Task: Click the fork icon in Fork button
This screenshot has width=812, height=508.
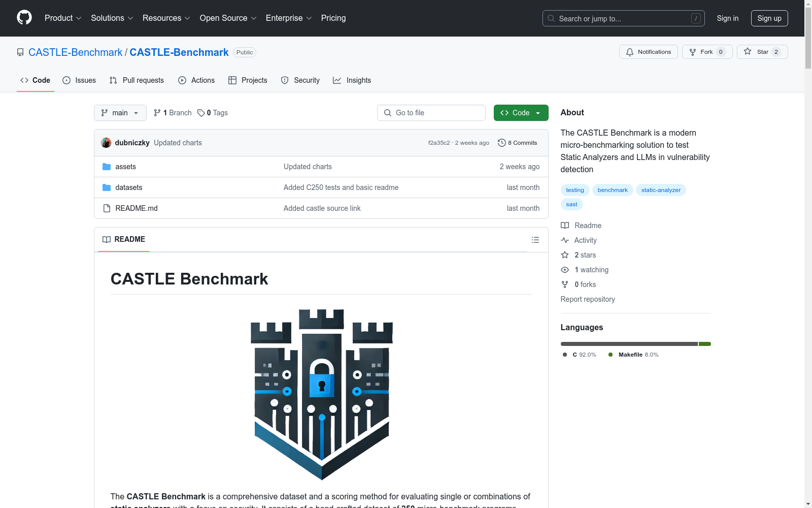Action: [693, 52]
